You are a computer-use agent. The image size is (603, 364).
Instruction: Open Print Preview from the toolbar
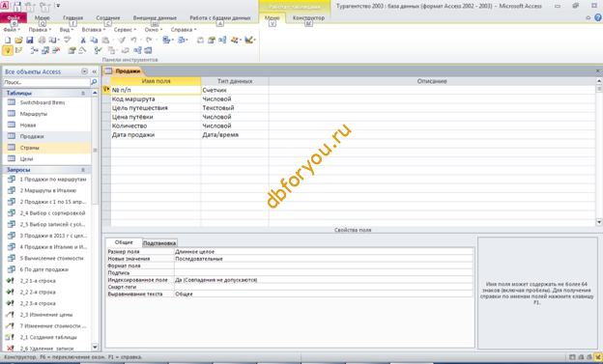click(x=53, y=40)
